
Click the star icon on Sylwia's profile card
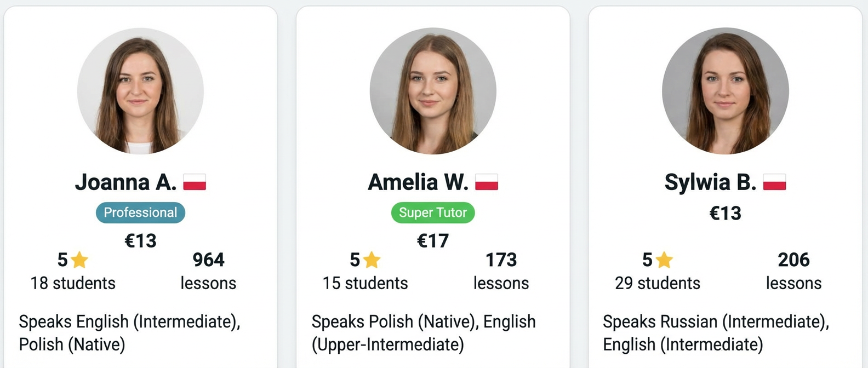pos(664,260)
